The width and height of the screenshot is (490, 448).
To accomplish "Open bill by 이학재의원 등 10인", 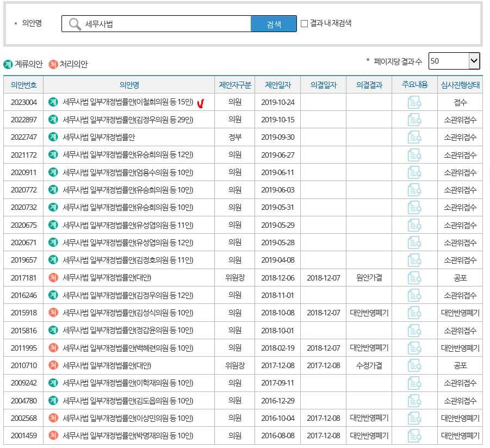I will coord(128,383).
